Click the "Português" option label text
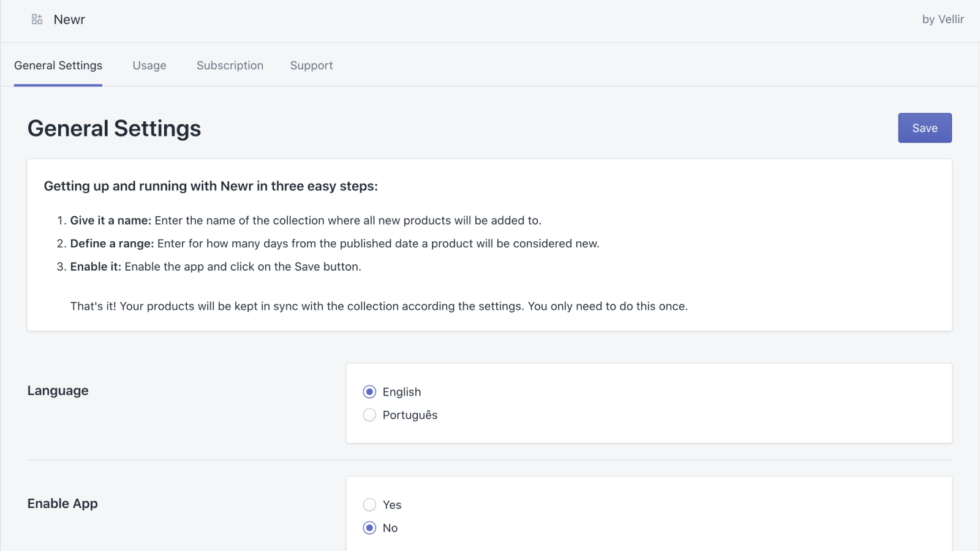 (x=410, y=415)
